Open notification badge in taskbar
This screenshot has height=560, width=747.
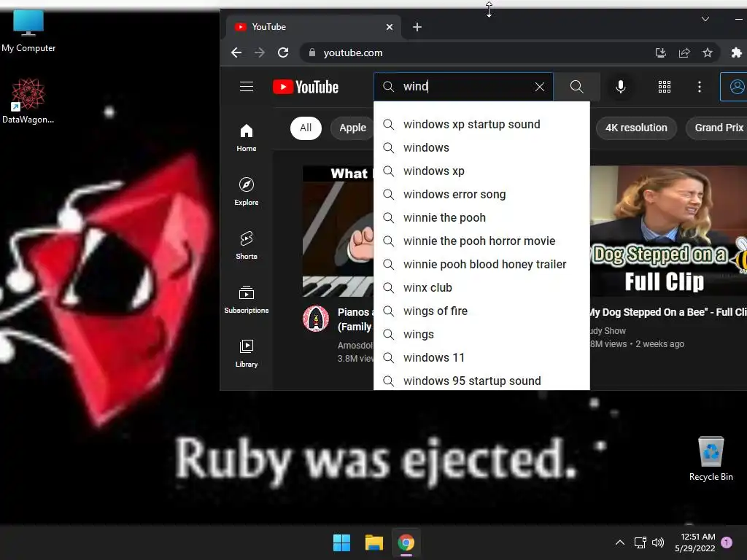point(727,542)
